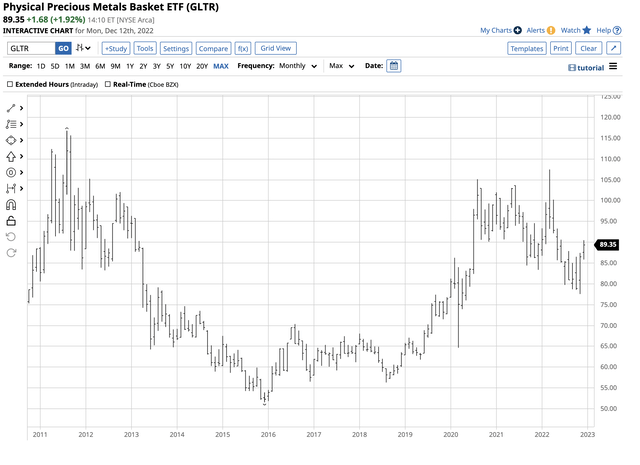Viewport: 640px width, 465px height.
Task: Select the arrow marker tool
Action: coord(11,156)
